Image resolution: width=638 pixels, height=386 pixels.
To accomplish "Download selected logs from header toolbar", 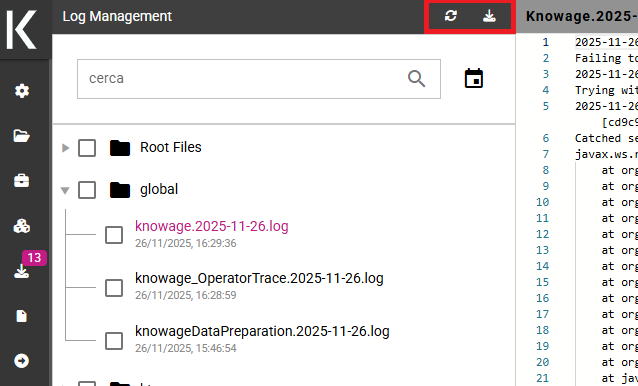I will (489, 16).
